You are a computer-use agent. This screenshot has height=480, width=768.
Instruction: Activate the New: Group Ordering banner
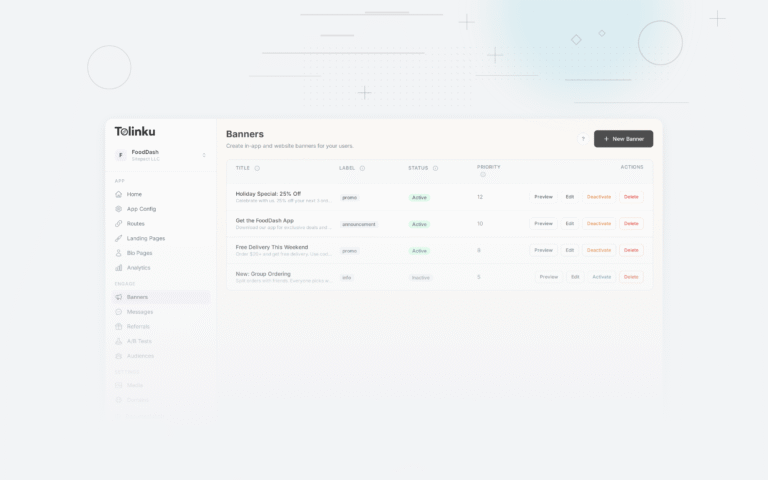coord(601,277)
